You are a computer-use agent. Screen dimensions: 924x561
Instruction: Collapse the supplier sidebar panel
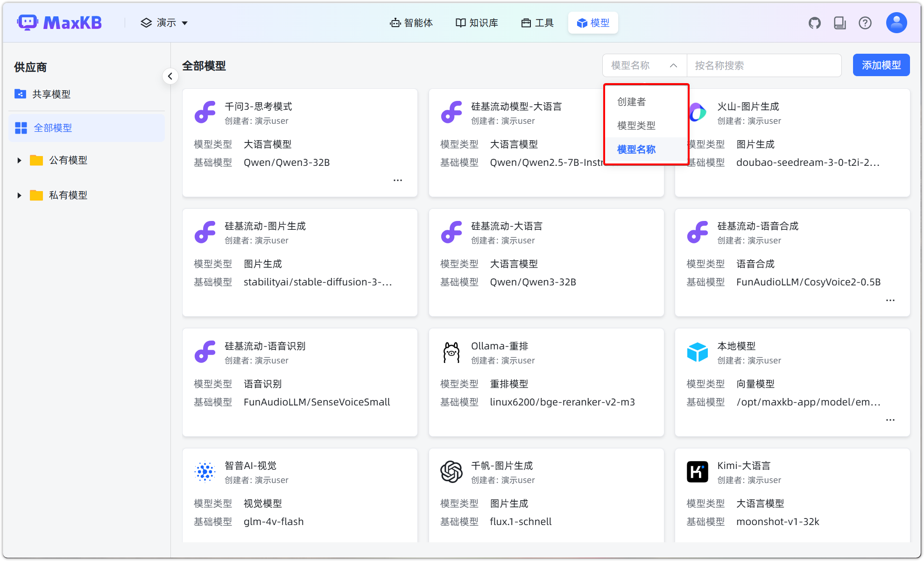[x=170, y=76]
